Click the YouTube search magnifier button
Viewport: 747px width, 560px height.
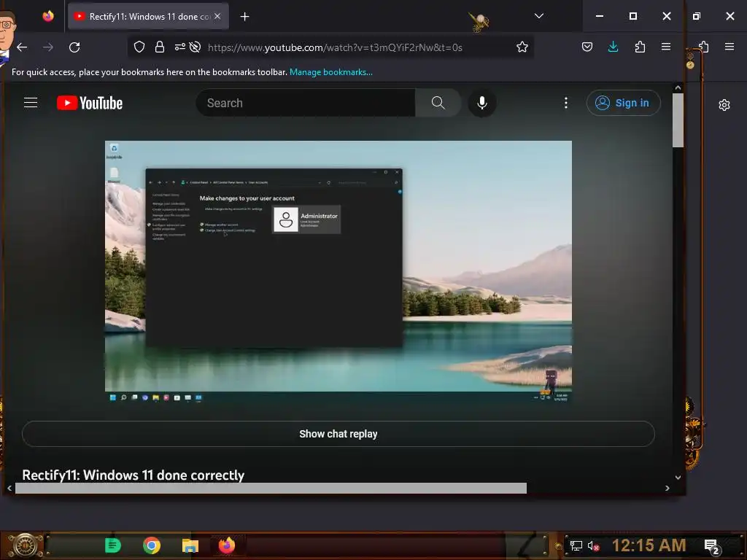(438, 102)
